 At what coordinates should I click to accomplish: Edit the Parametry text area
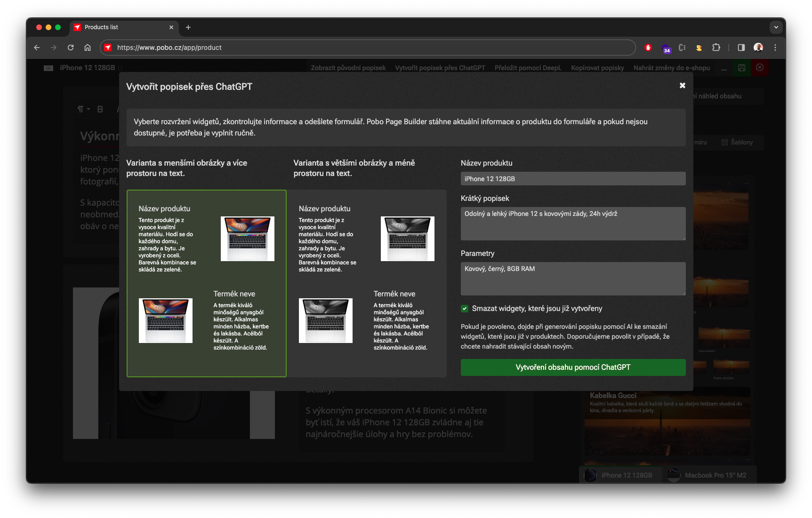pos(573,279)
